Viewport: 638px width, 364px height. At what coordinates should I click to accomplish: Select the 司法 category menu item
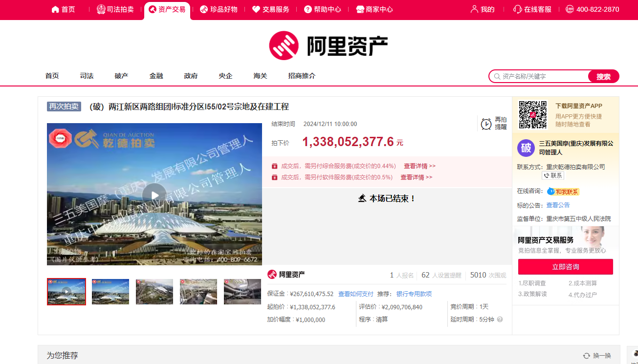87,76
